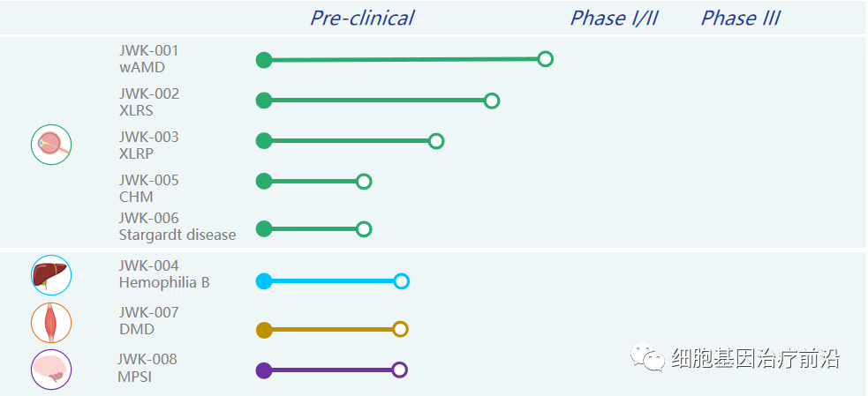Select the Phase III column header
Screen dimensions: 868x396
tap(740, 19)
